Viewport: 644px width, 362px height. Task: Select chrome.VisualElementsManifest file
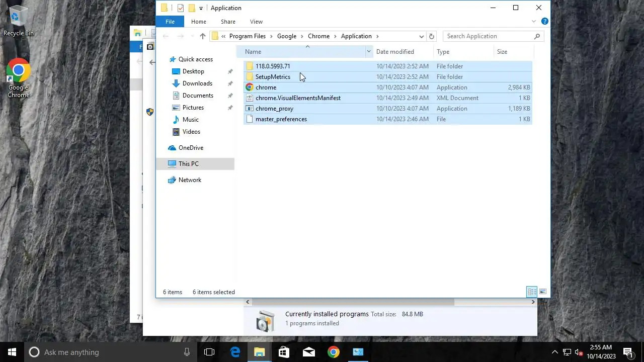point(387,98)
